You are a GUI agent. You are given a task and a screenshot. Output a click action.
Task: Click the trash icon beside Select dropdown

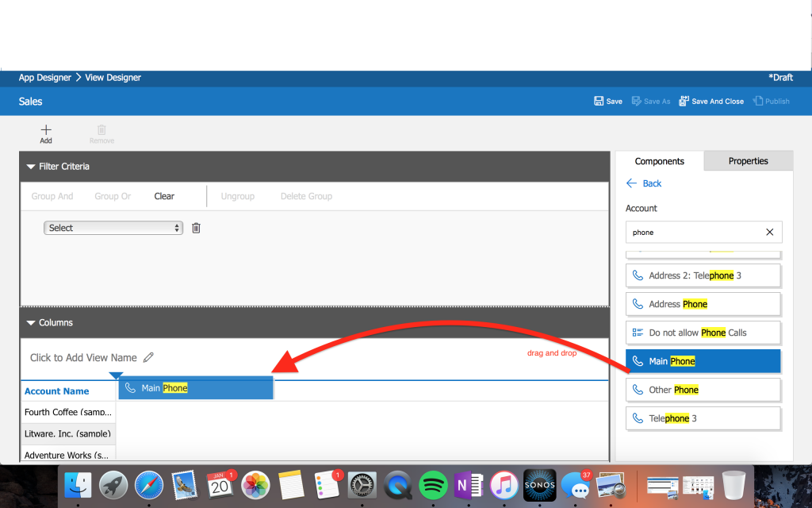pos(197,228)
